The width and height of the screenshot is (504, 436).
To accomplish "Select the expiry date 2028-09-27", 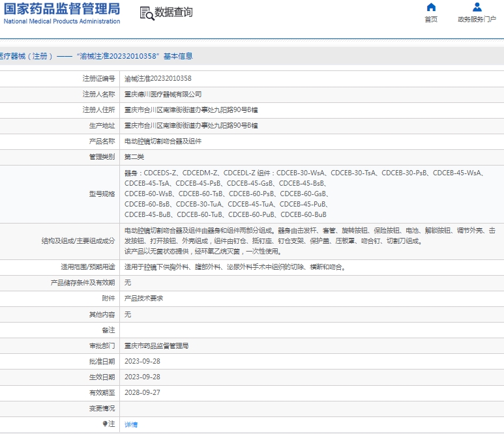I will click(x=142, y=392).
